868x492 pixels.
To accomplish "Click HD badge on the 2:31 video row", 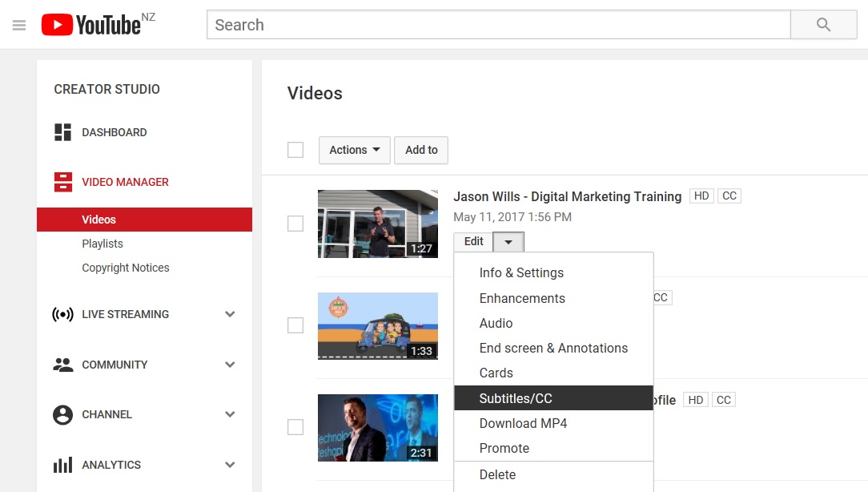I will click(x=696, y=400).
